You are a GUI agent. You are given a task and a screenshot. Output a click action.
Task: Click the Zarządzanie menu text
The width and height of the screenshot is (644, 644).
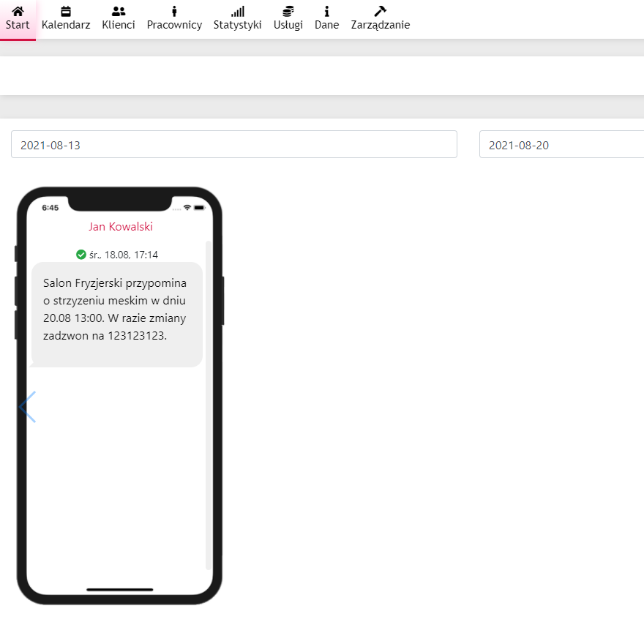click(x=380, y=25)
